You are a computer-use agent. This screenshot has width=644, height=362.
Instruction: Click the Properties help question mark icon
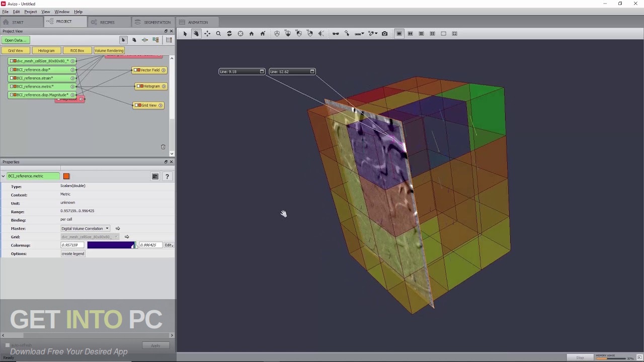167,176
